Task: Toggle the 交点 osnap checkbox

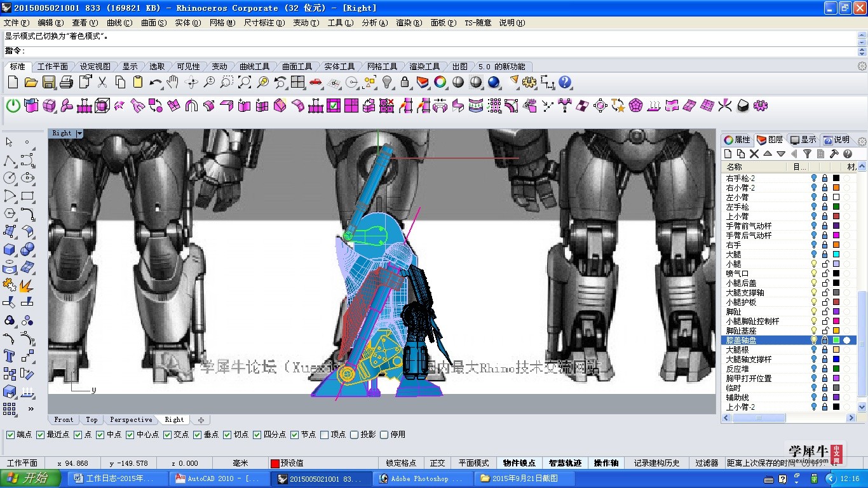Action: (x=168, y=435)
